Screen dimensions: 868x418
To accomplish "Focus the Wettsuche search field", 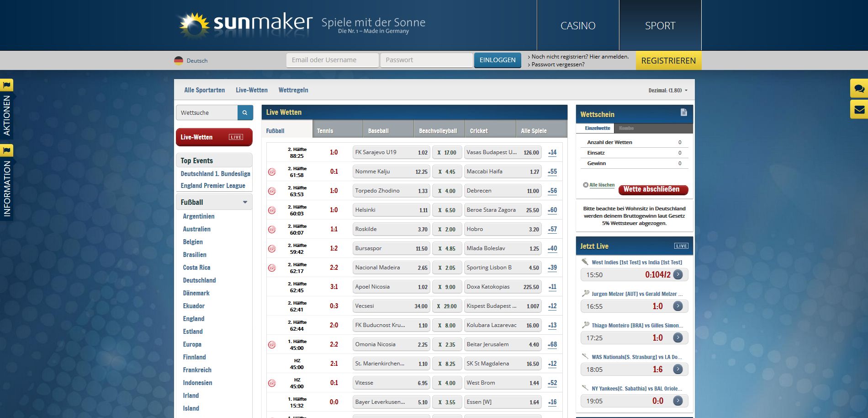I will [207, 113].
